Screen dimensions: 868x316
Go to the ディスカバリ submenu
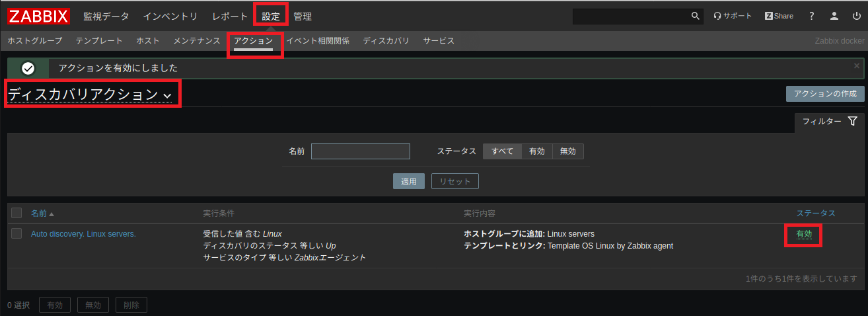coord(386,41)
